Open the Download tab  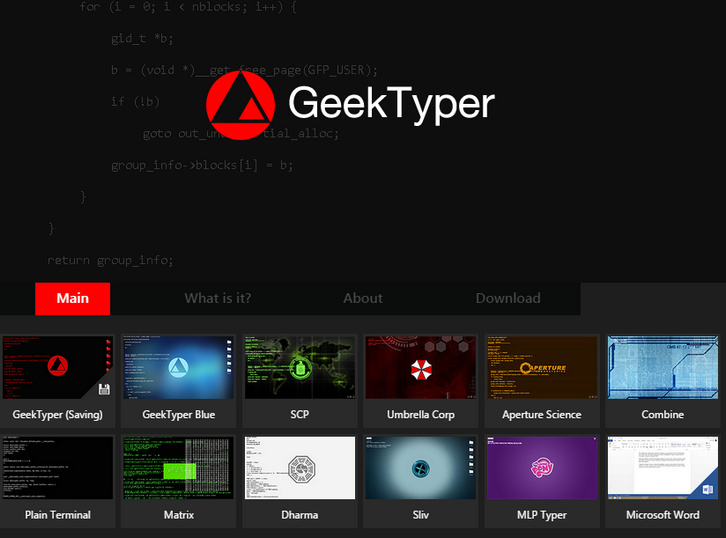click(508, 298)
